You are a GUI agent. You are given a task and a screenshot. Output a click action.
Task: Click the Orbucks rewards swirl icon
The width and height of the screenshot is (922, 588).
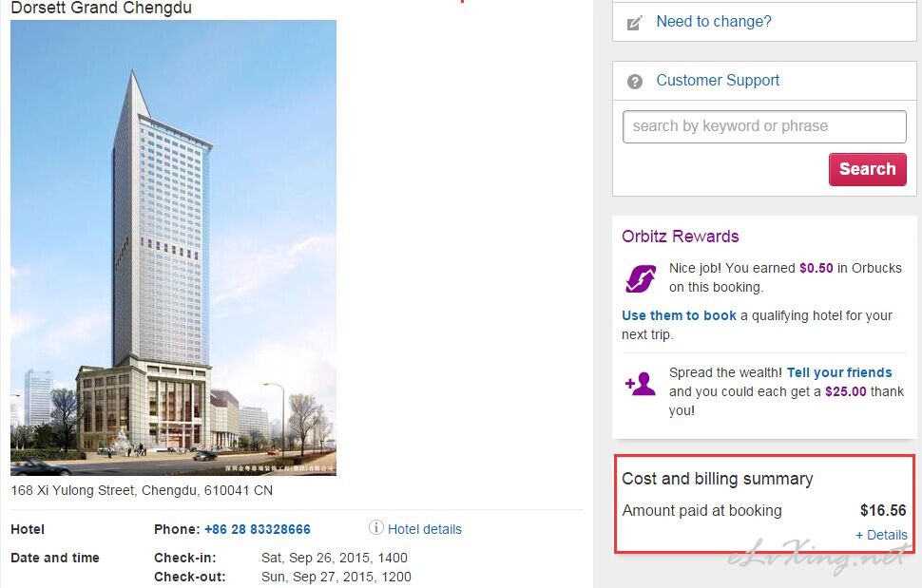coord(640,277)
